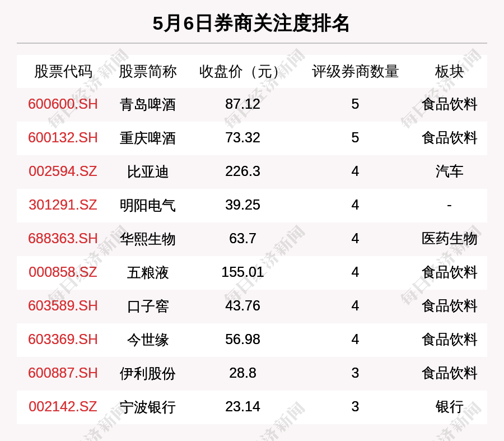This screenshot has width=504, height=441.
Task: Open stock code 002594.SZ
Action: click(63, 171)
